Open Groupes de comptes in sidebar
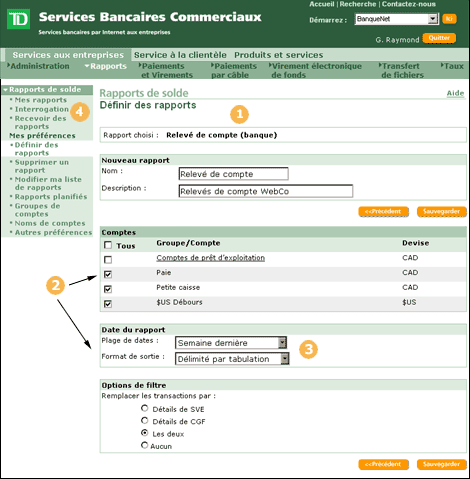 [37, 210]
